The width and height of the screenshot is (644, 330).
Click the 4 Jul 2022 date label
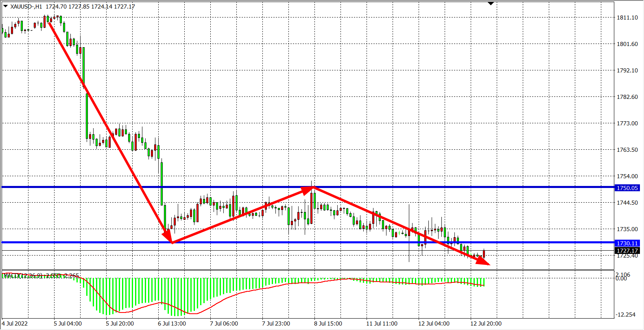15,323
